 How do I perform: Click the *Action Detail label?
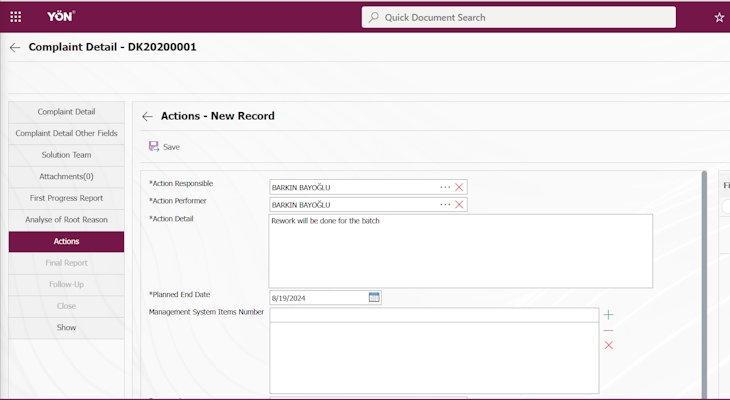tap(171, 219)
